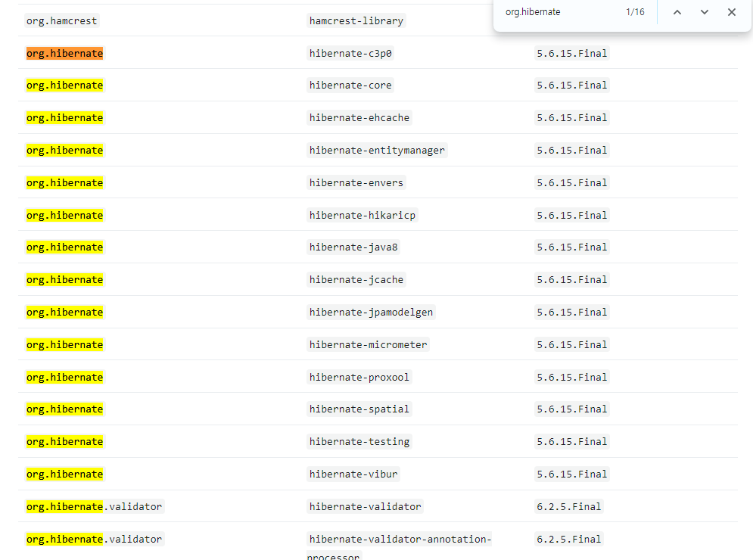Screen dimensions: 753x560
Task: Click version 5.6.15.Final of hibernate-entitymanager
Action: (572, 151)
